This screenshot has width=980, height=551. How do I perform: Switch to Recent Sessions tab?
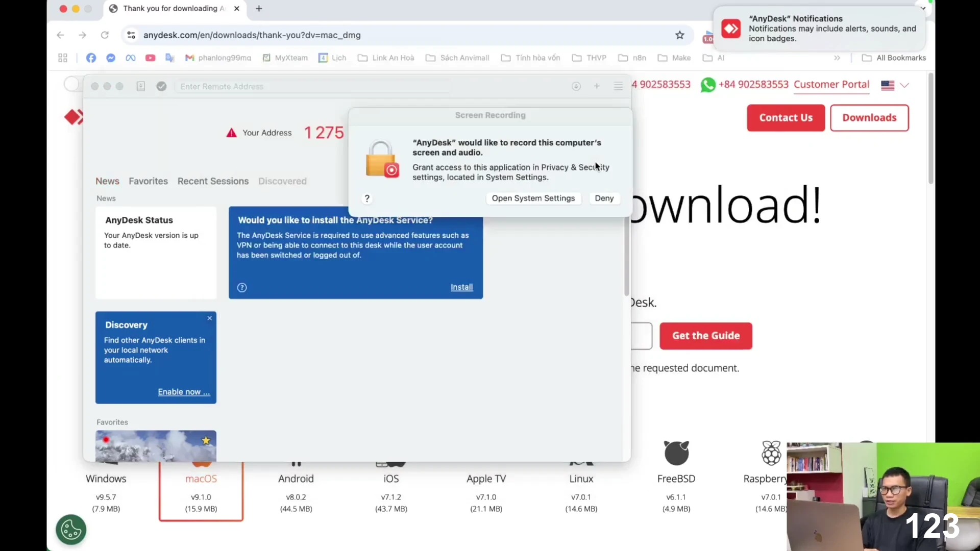click(213, 181)
